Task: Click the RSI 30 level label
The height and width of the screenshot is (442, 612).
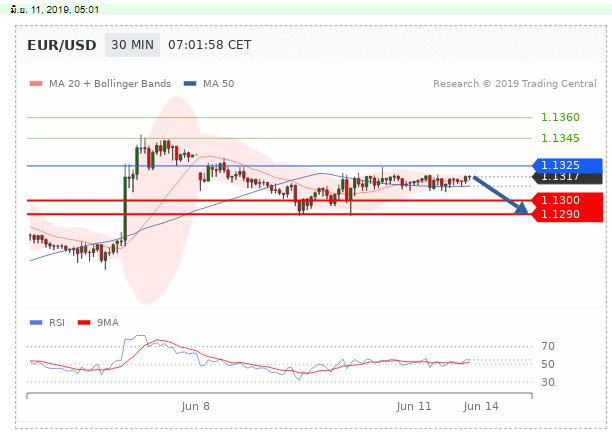Action: click(547, 382)
